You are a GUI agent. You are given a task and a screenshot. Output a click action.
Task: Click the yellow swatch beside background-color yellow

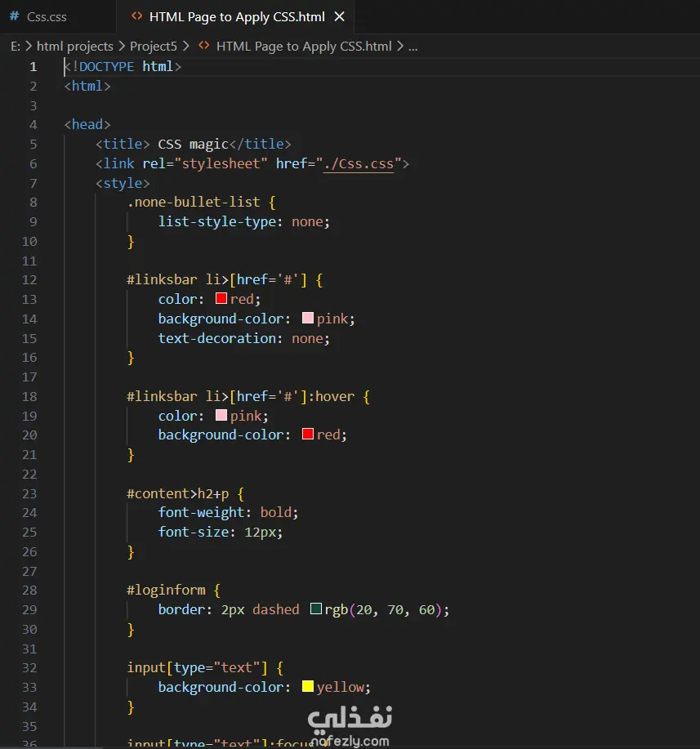307,687
